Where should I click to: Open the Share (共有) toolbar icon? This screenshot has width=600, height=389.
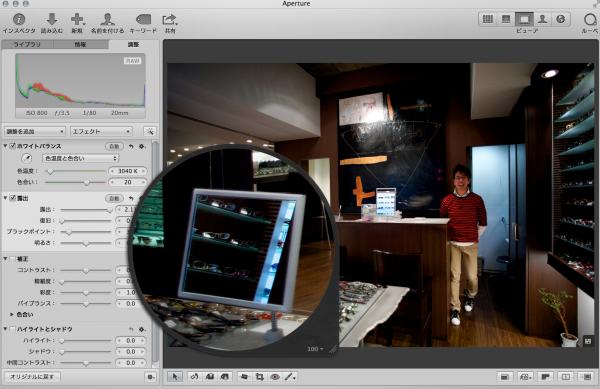169,19
